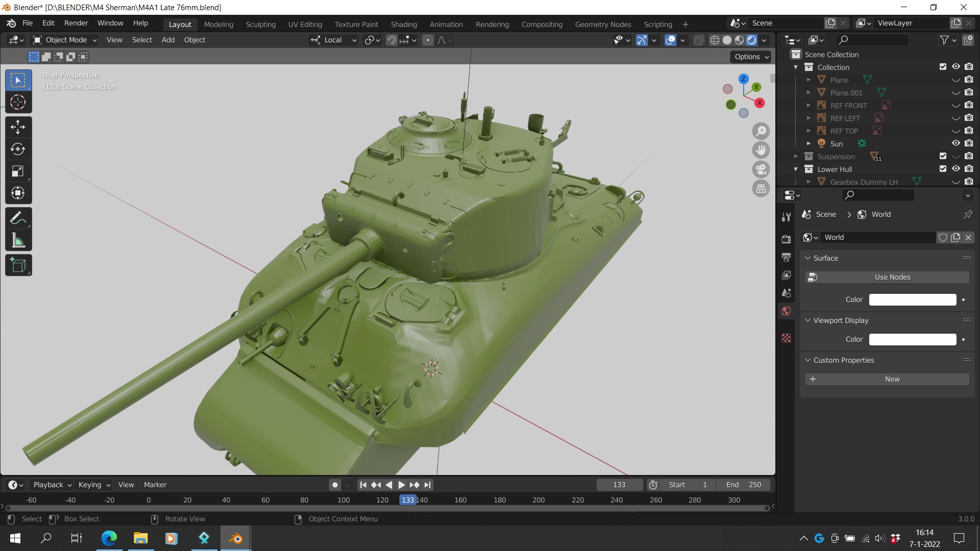Open the Object Mode dropdown
The height and width of the screenshot is (551, 980).
click(65, 40)
